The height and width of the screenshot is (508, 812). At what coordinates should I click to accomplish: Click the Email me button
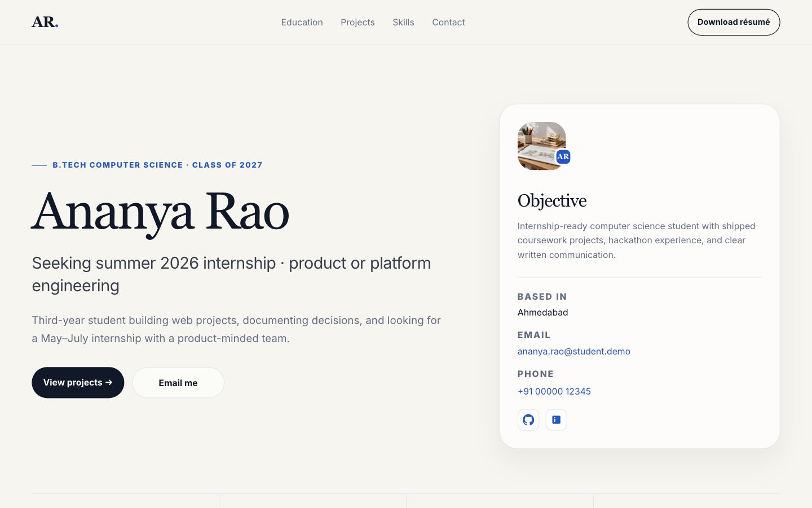point(178,383)
